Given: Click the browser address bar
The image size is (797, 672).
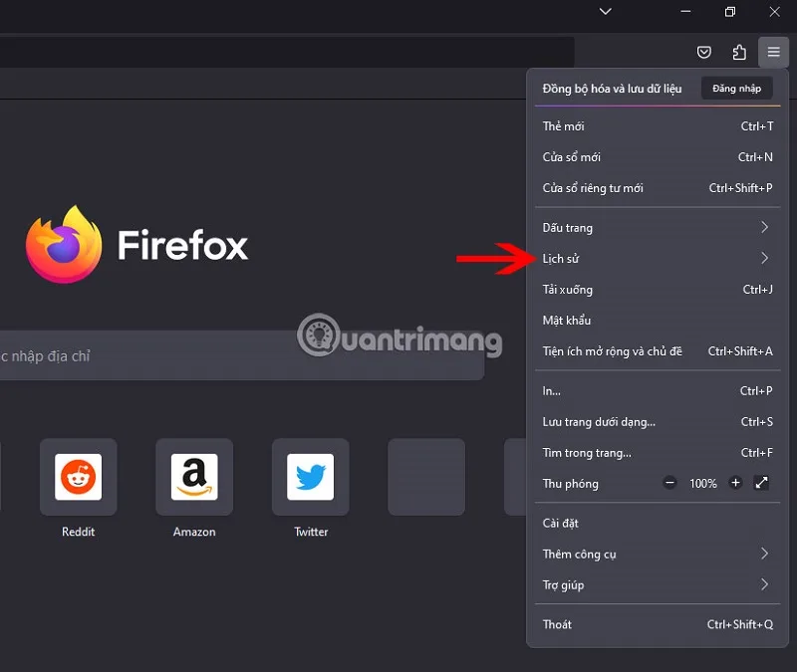Looking at the screenshot, I should 287,52.
